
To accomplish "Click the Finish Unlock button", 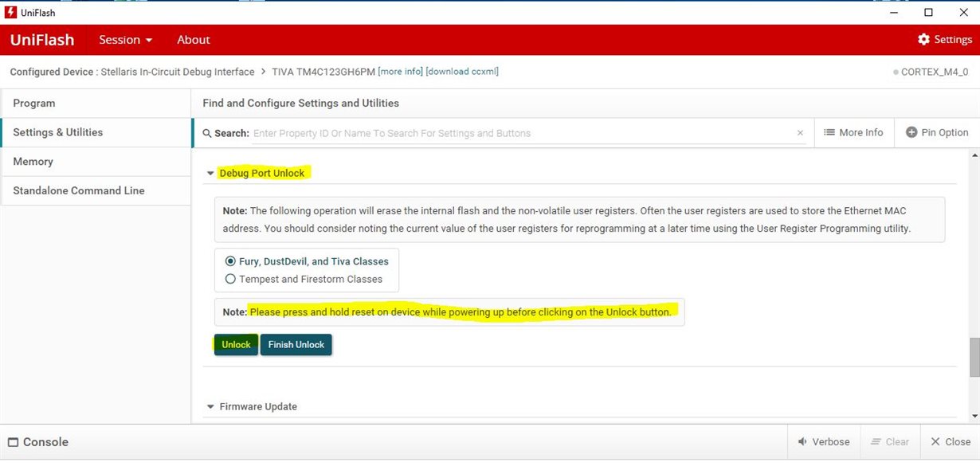I will [x=296, y=345].
